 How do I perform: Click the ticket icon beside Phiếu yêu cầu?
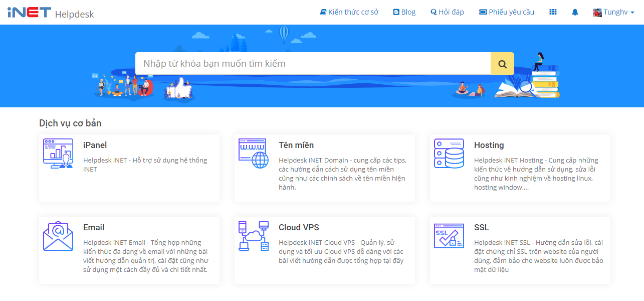coord(483,12)
